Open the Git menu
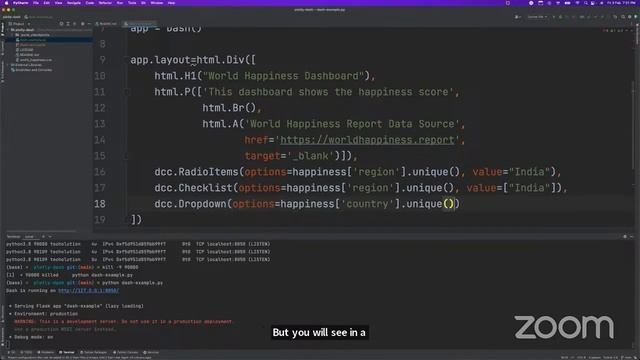This screenshot has height=360, width=640. [143, 3]
